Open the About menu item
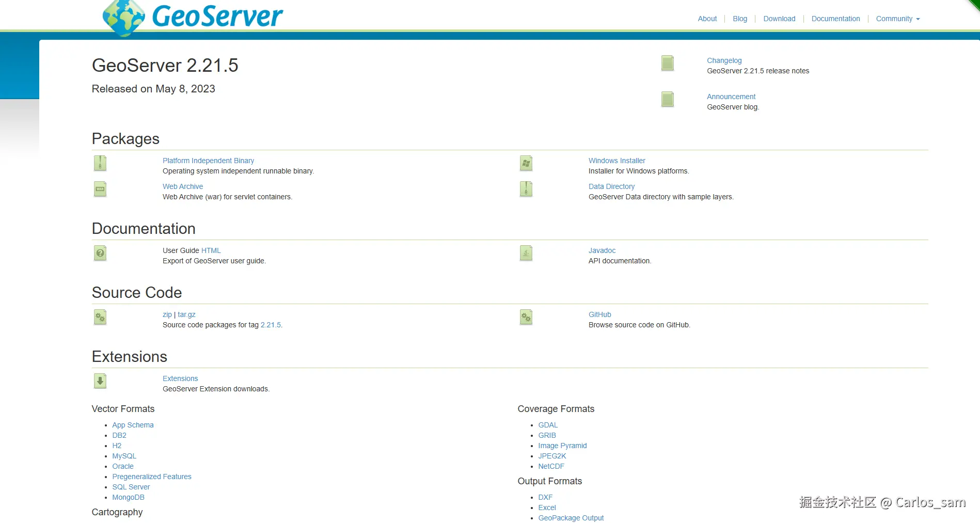The image size is (980, 523). 707,19
